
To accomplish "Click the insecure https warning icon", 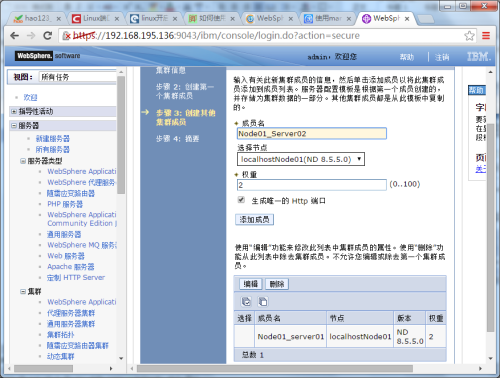I will [x=66, y=35].
